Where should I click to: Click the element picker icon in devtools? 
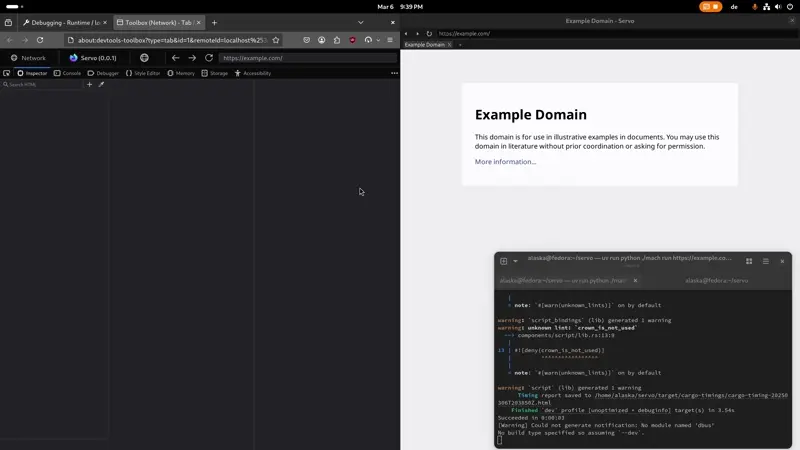7,73
